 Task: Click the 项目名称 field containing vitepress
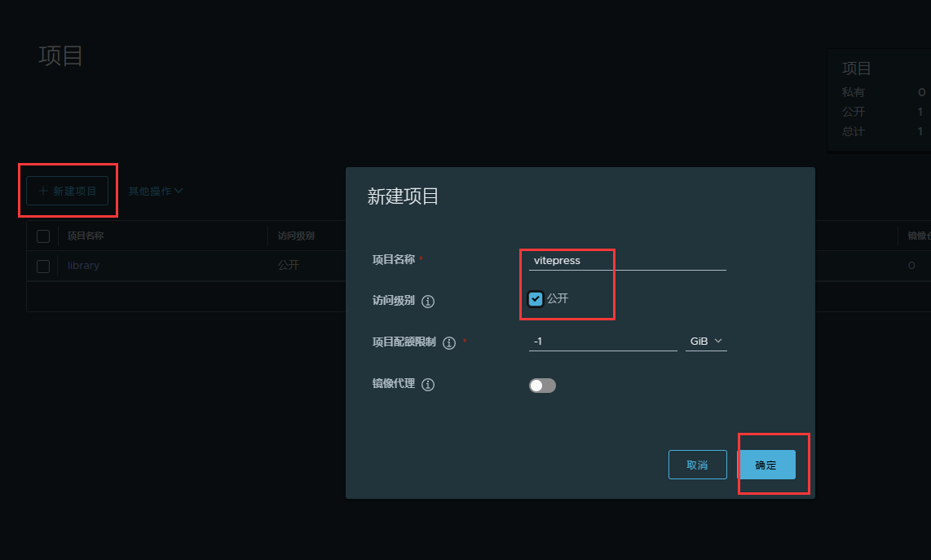(626, 261)
